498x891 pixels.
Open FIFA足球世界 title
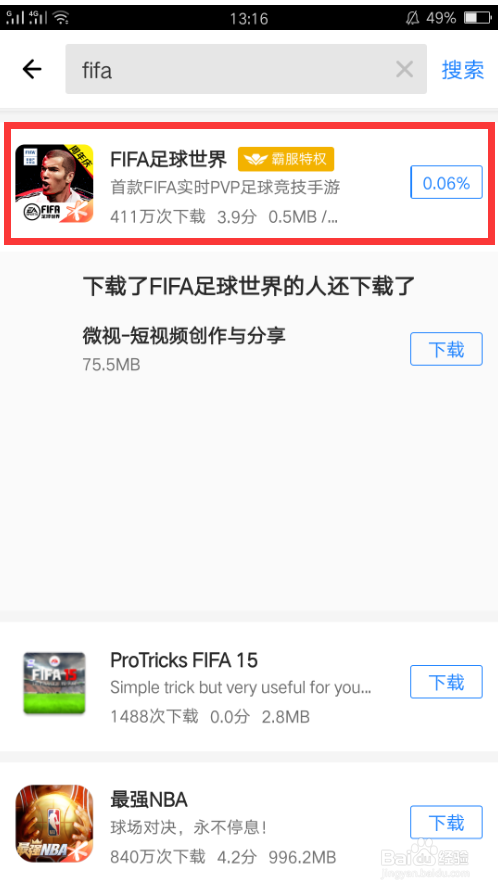[168, 159]
